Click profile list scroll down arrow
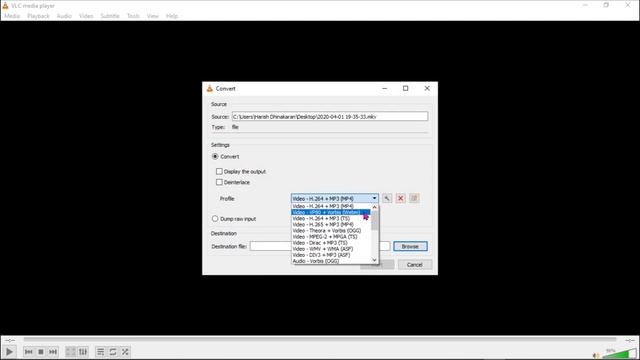Image resolution: width=640 pixels, height=360 pixels. point(374,260)
